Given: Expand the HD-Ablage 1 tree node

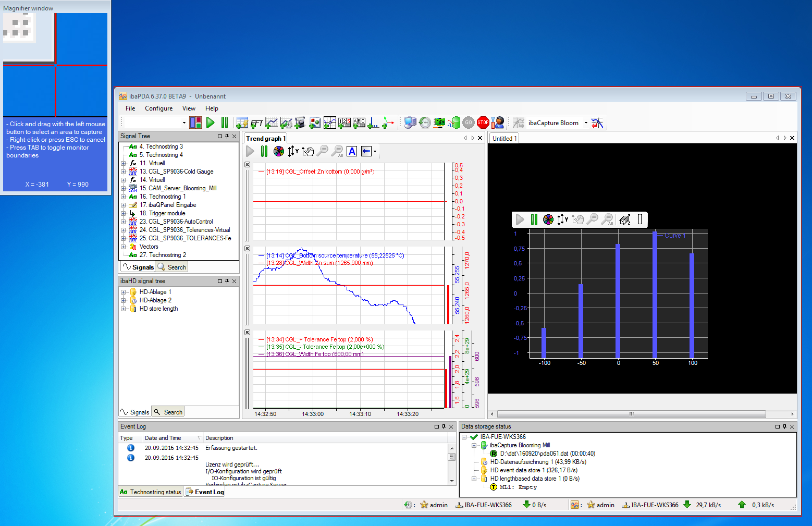Looking at the screenshot, I should tap(124, 292).
